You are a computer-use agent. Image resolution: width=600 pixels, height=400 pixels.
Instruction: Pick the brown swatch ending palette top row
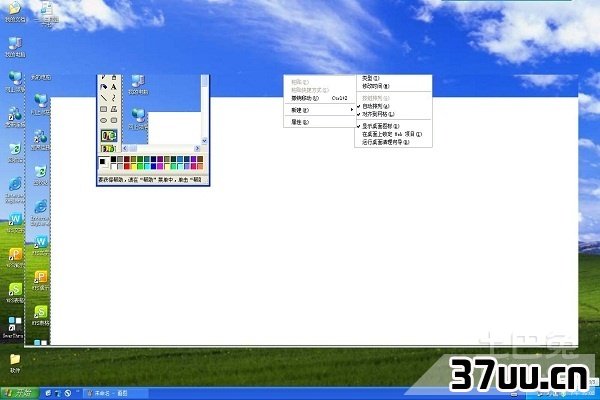(x=200, y=159)
